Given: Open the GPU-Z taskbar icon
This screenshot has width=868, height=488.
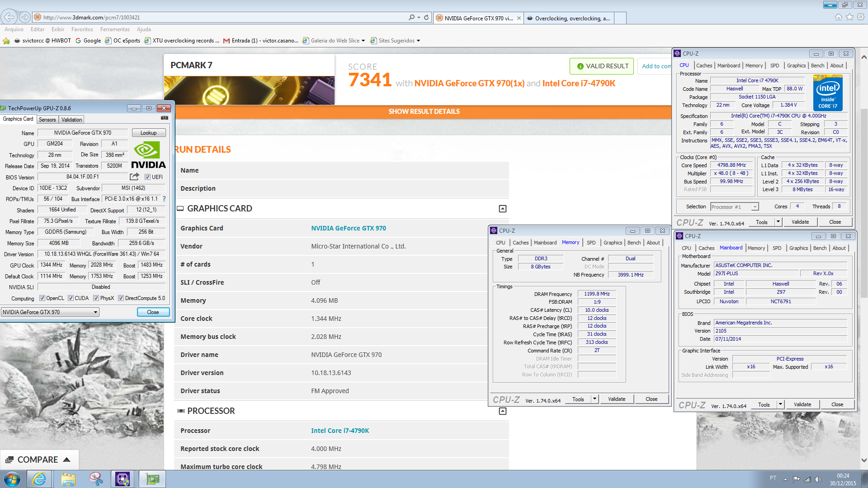Looking at the screenshot, I should point(152,479).
